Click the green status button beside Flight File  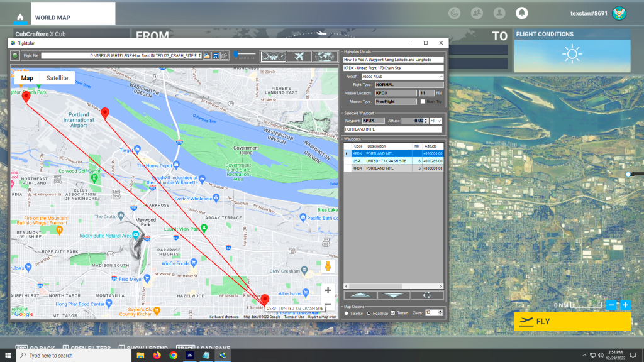[15, 56]
